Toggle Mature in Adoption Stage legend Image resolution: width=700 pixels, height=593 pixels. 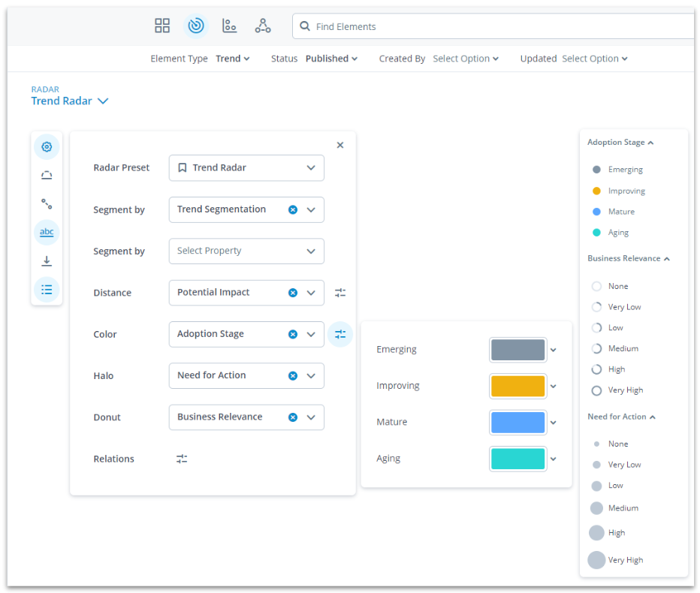tap(613, 212)
